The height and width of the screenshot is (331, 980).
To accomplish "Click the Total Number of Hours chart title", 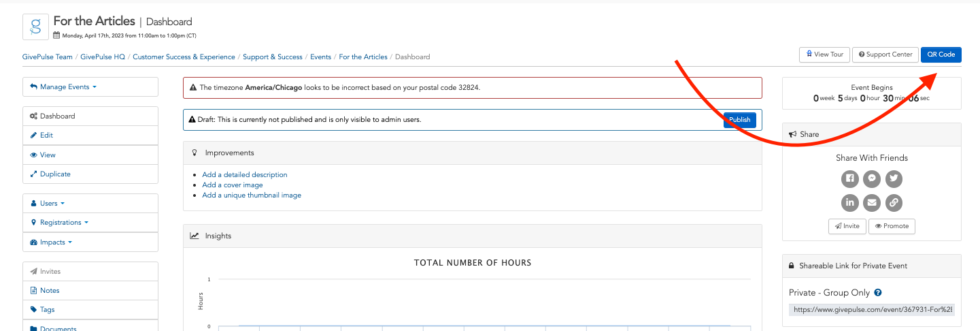I will (x=473, y=263).
